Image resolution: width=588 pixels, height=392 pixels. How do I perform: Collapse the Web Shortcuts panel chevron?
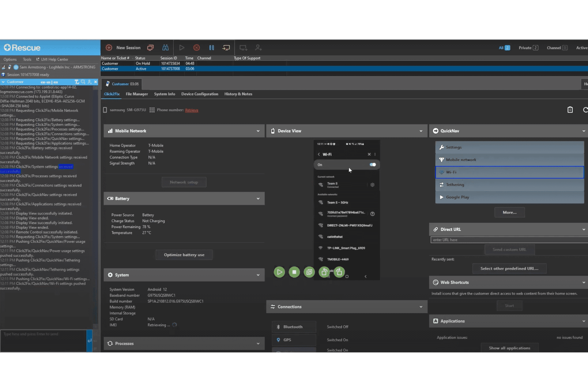tap(584, 282)
